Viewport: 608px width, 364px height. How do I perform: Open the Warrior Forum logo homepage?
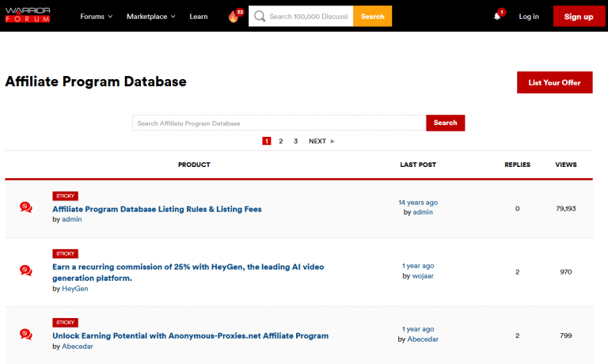(x=28, y=15)
